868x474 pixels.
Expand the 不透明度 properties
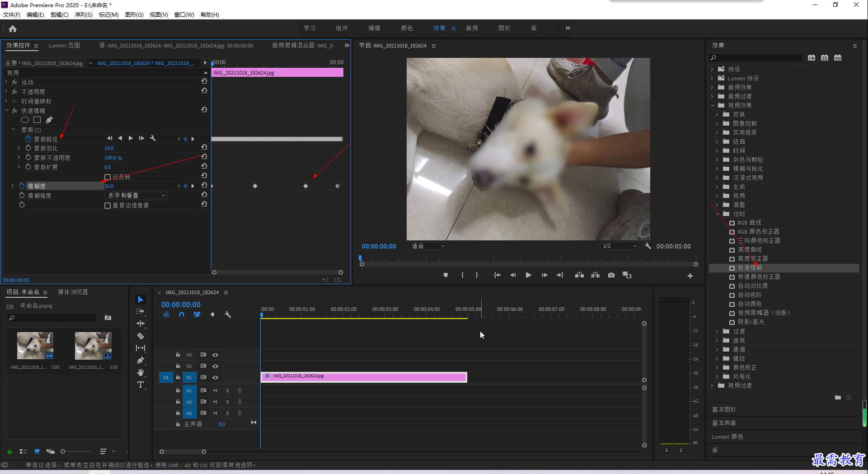(6, 92)
